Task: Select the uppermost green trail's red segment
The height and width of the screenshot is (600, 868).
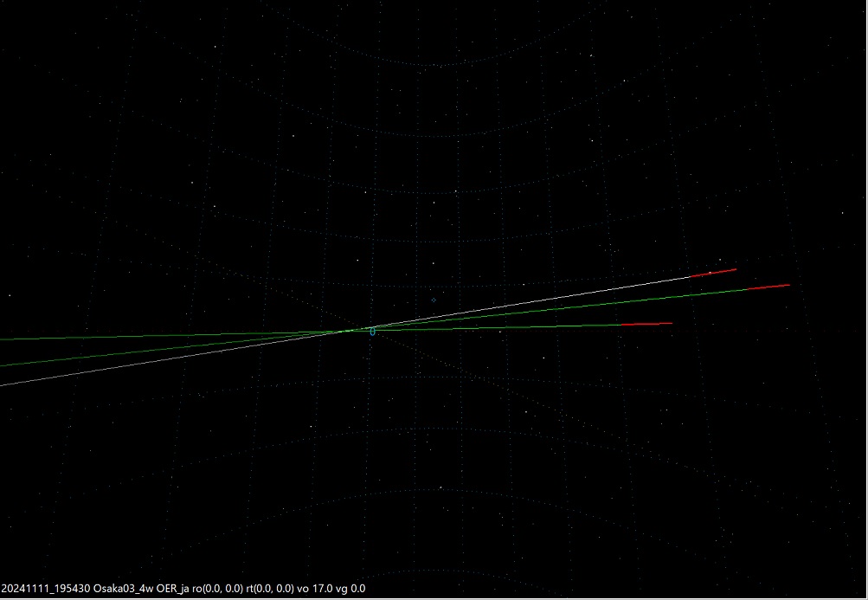Action: [x=768, y=287]
